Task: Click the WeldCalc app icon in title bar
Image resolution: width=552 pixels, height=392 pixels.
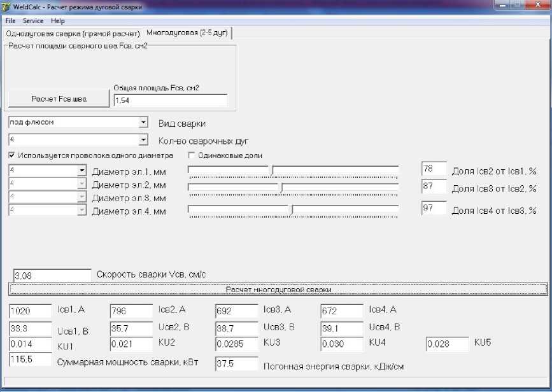Action: (6, 8)
